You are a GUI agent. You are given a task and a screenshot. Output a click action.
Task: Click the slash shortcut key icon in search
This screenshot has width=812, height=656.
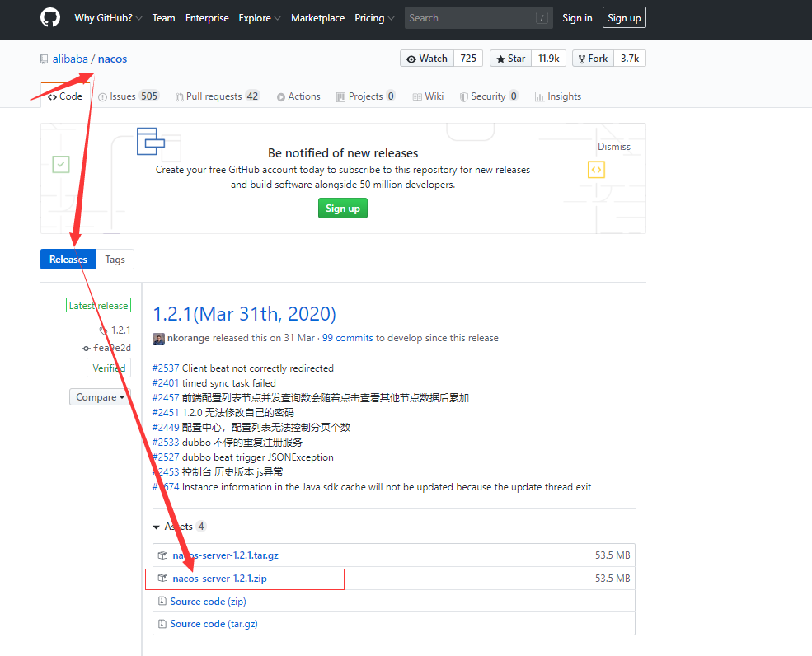click(x=542, y=18)
